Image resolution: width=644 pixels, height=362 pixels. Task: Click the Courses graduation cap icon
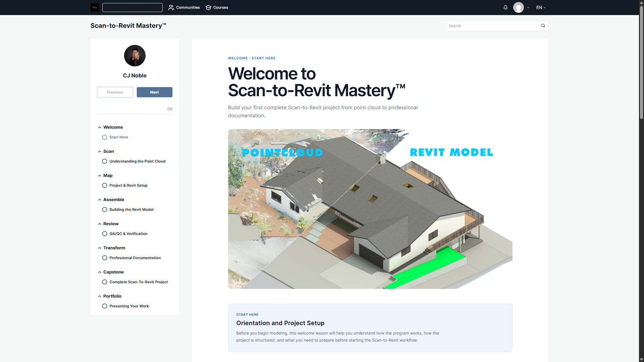[208, 7]
